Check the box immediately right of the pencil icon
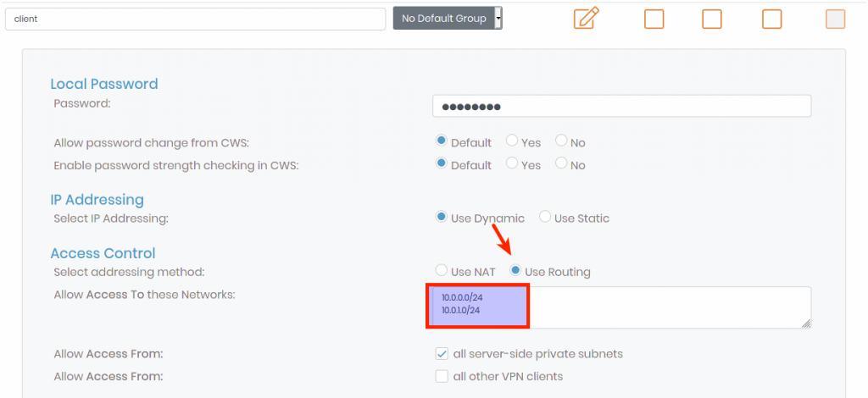This screenshot has height=398, width=868. pyautogui.click(x=654, y=19)
